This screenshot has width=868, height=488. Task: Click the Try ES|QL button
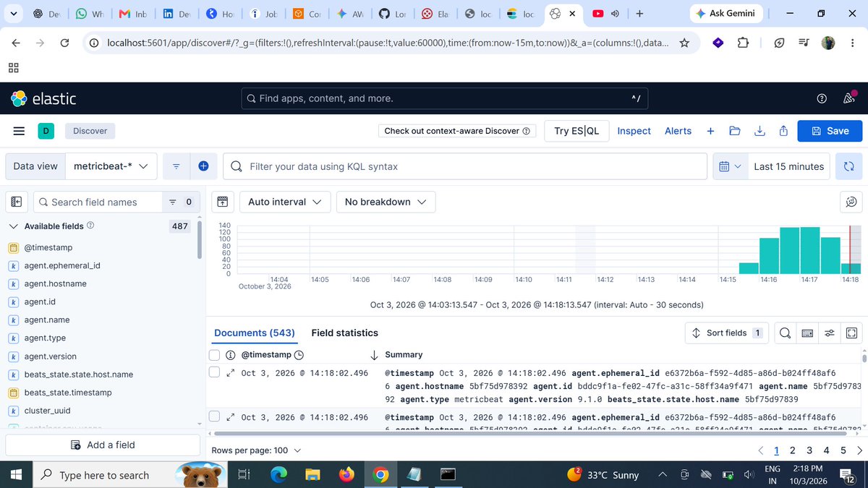(x=576, y=131)
